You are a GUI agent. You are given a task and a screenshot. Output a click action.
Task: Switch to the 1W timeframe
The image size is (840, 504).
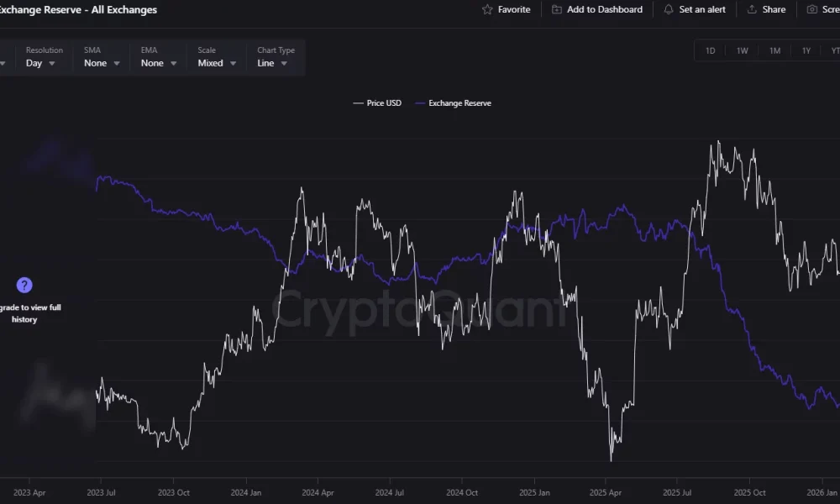(742, 50)
